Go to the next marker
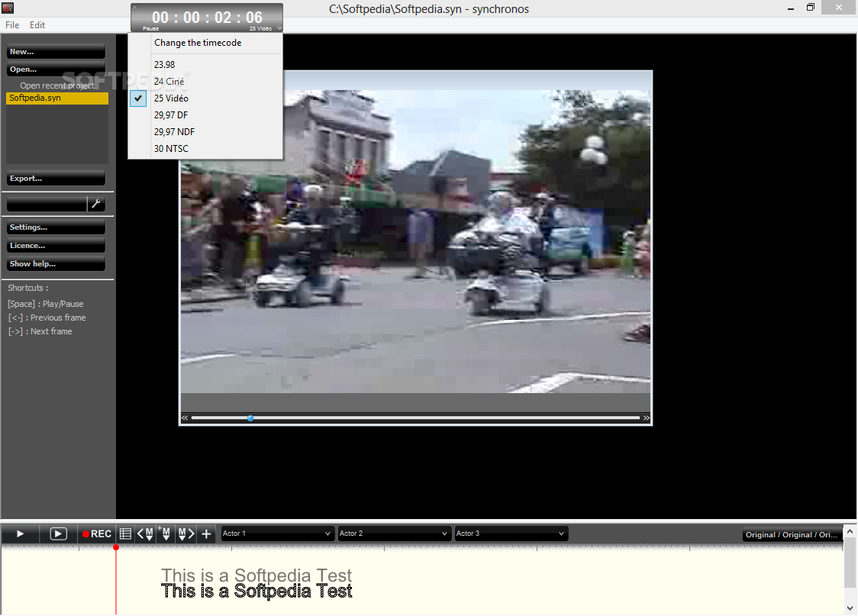Image resolution: width=858 pixels, height=616 pixels. tap(186, 534)
